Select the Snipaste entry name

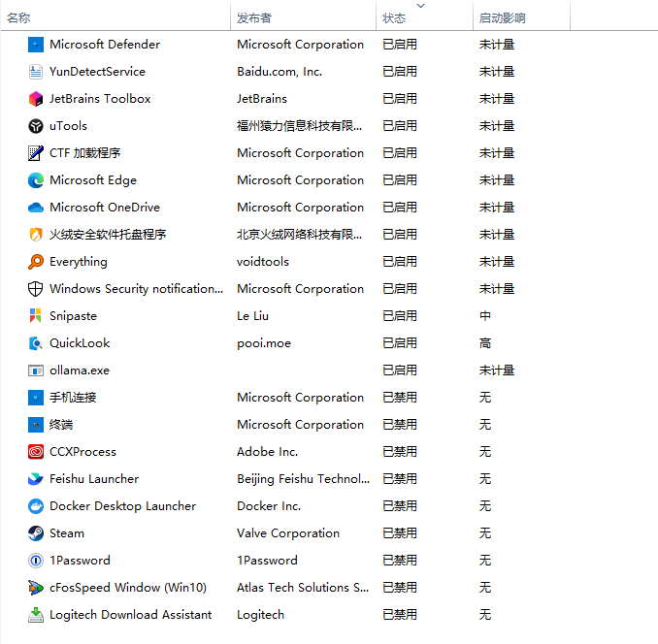(x=73, y=316)
